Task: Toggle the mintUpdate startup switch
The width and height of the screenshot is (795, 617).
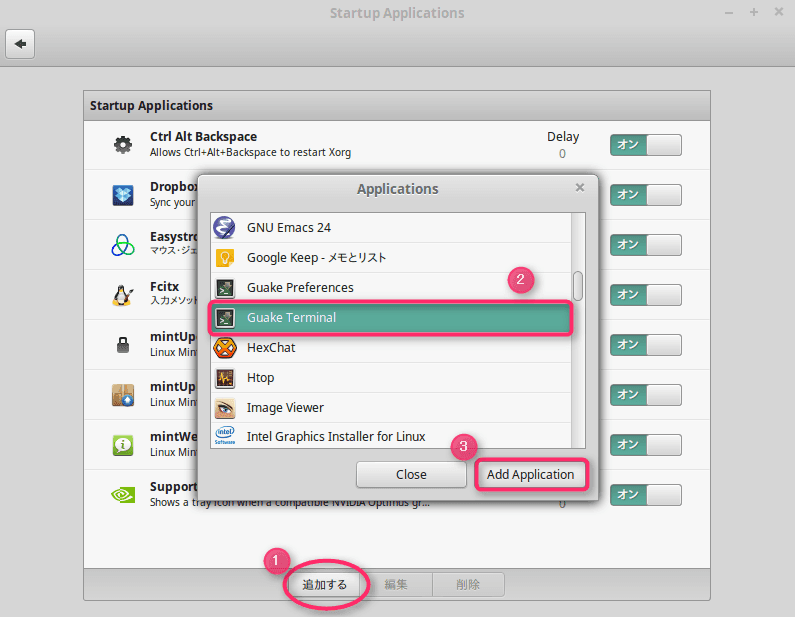Action: [x=645, y=345]
